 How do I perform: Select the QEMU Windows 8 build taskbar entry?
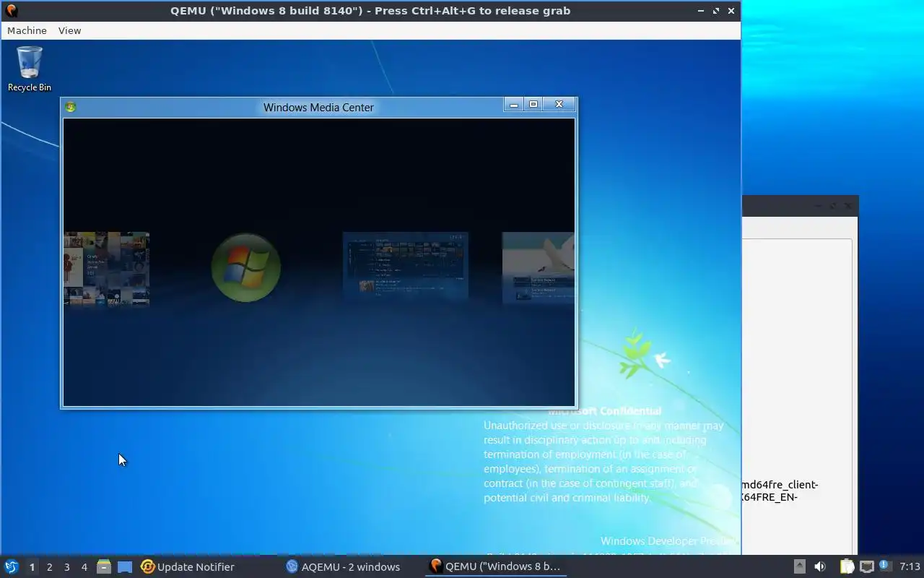point(495,567)
